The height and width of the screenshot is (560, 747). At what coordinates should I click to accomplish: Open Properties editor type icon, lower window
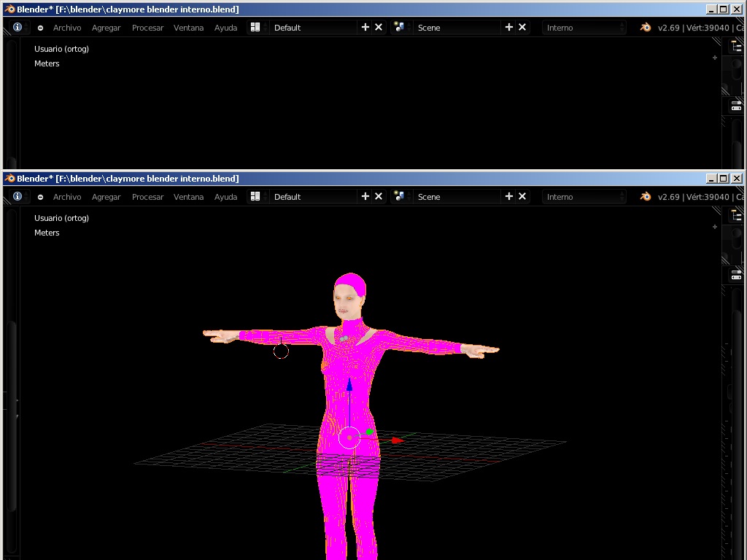(x=737, y=276)
